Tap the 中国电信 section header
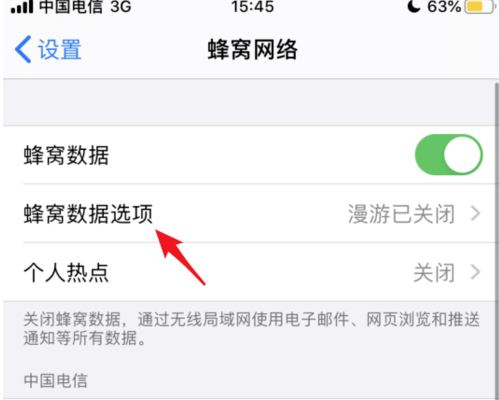 pos(55,380)
